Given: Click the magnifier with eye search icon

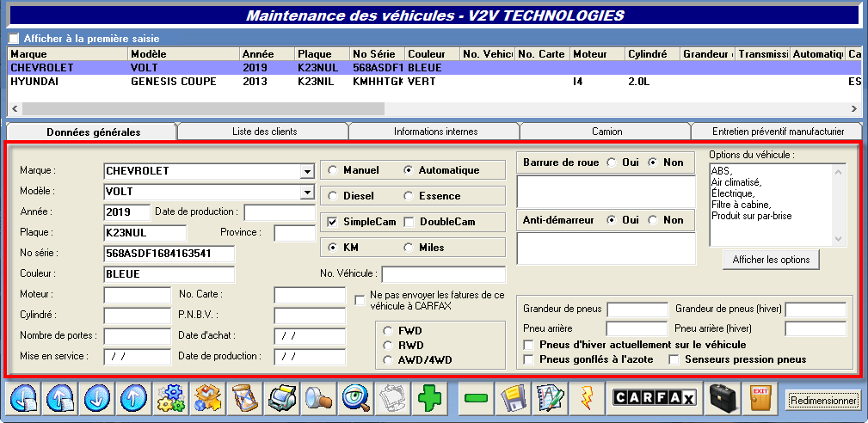Looking at the screenshot, I should point(354,397).
